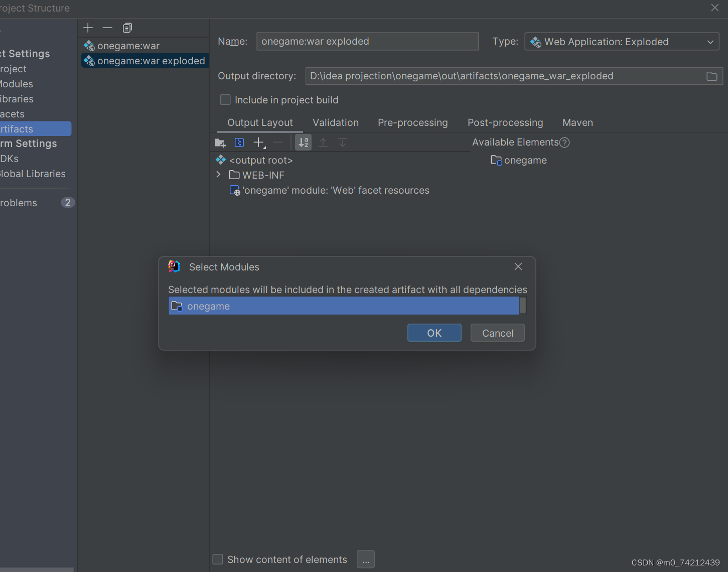This screenshot has height=572, width=728.
Task: Expand the WEB-INF folder
Action: point(218,175)
